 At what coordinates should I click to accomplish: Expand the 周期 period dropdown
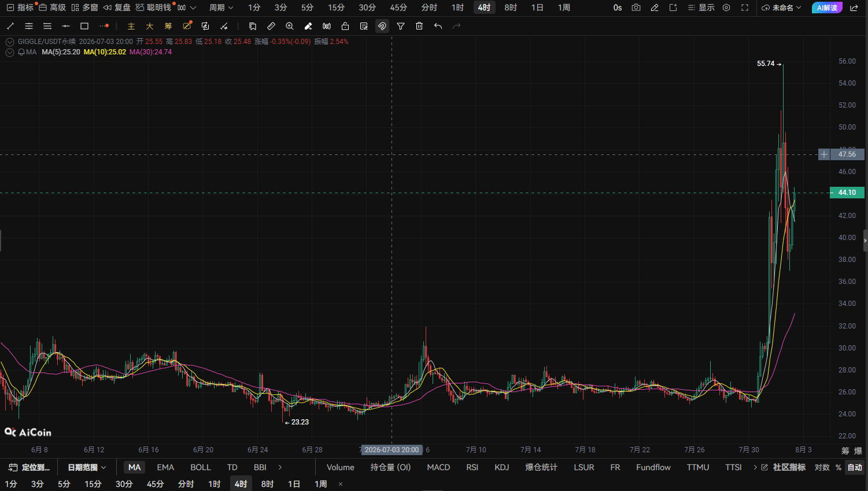click(x=221, y=8)
